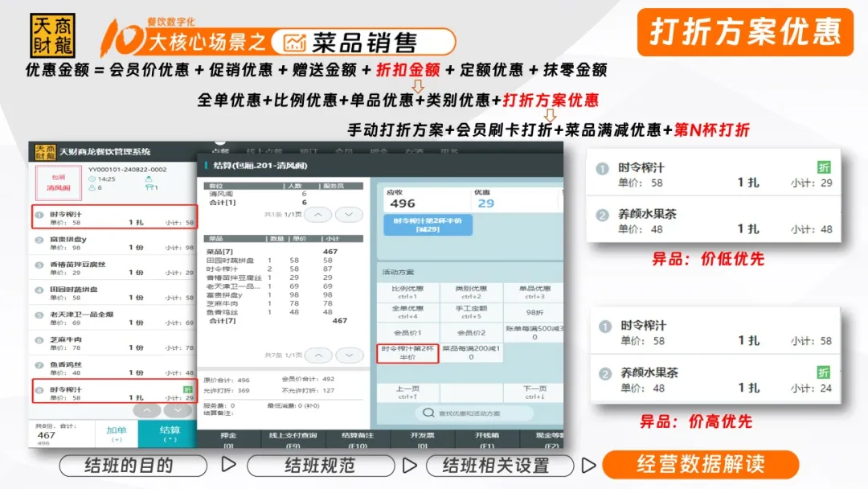Page down in the seat table

(349, 214)
